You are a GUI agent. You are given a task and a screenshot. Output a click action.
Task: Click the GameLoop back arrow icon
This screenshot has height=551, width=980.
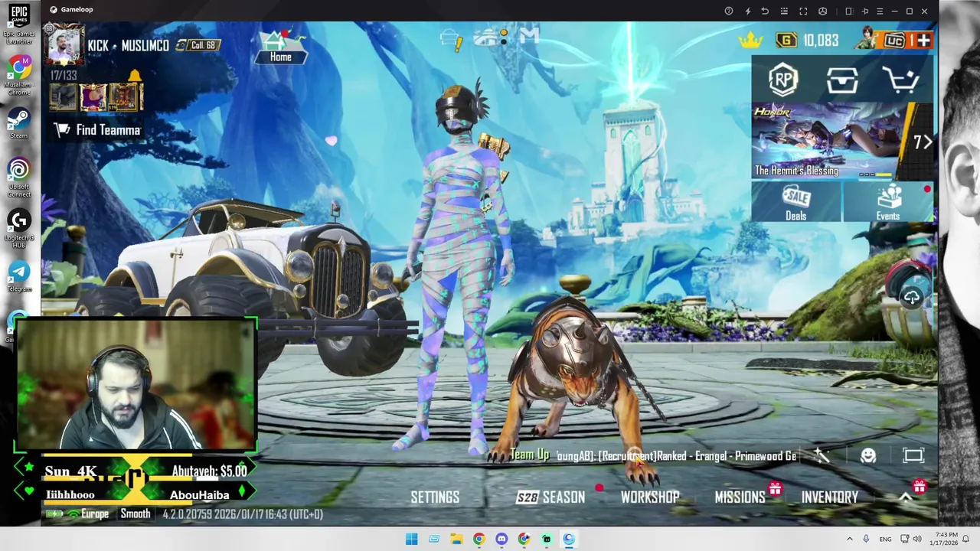tap(765, 11)
